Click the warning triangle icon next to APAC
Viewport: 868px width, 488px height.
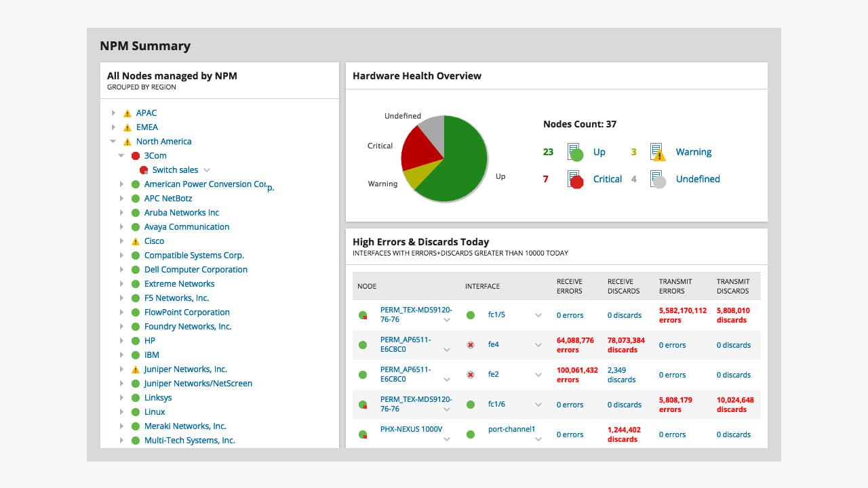pos(126,113)
